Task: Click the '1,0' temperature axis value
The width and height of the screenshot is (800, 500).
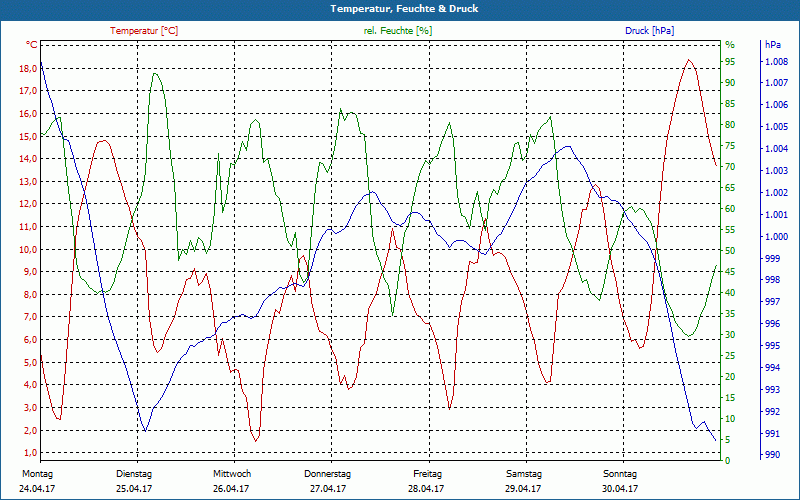Action: click(30, 453)
